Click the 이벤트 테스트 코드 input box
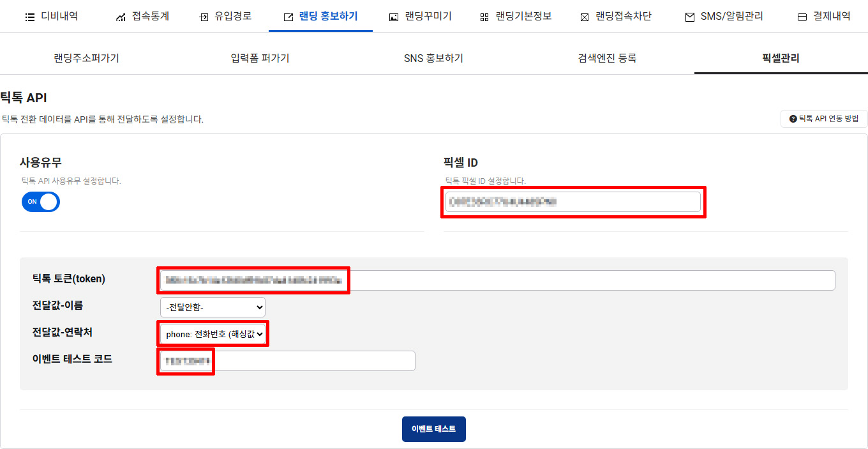 (287, 361)
